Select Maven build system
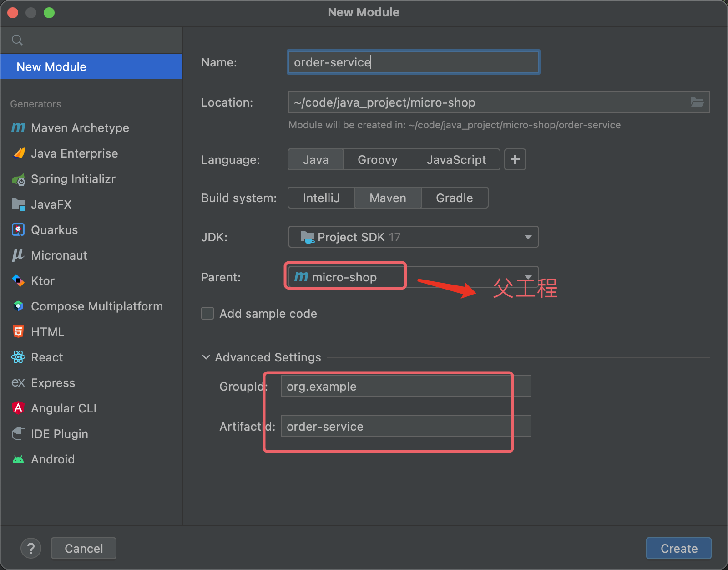The image size is (728, 570). (x=388, y=198)
